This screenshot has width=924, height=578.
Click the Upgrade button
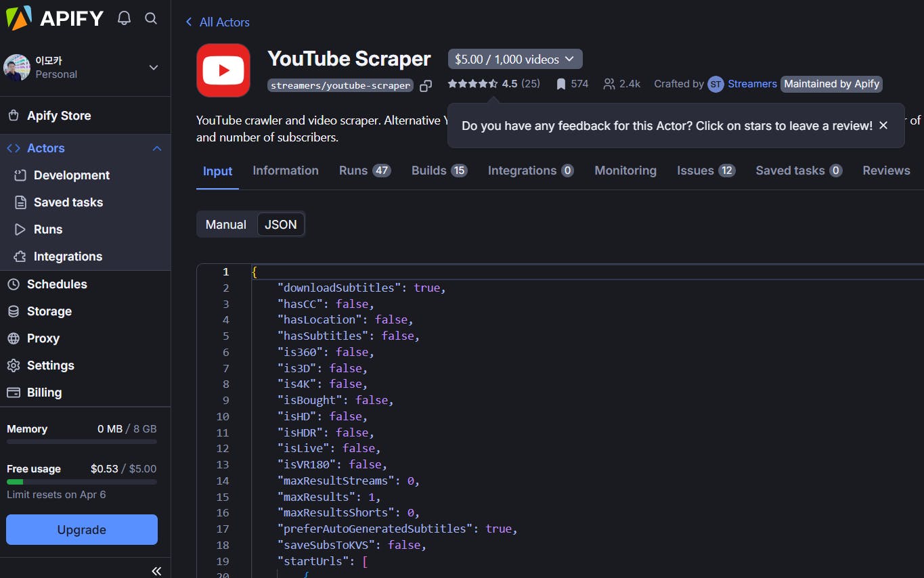tap(82, 530)
